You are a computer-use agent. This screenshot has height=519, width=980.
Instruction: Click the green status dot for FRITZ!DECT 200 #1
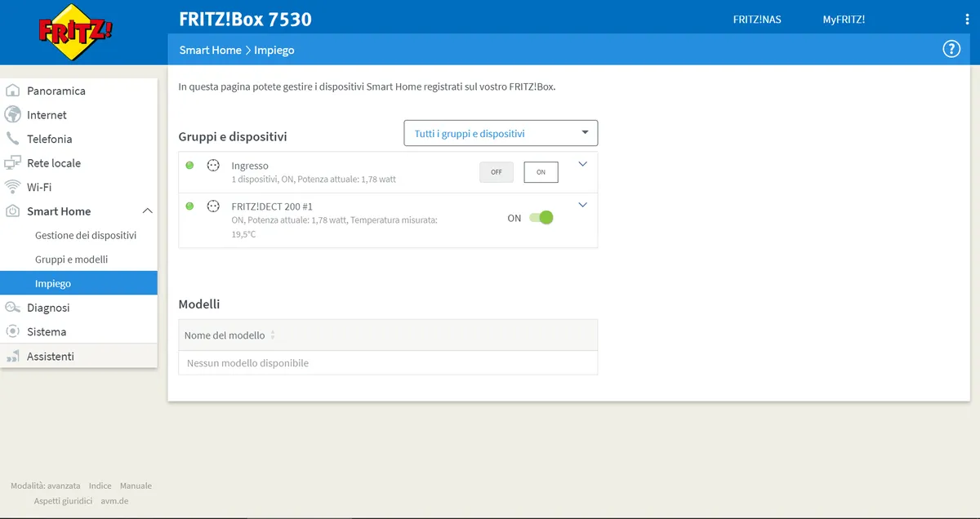coord(189,206)
